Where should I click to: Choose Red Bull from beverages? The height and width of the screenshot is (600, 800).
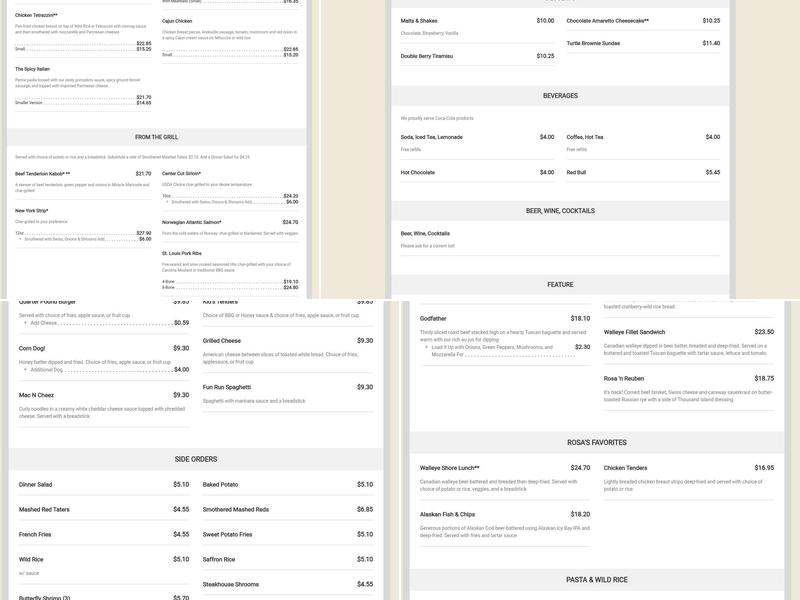576,172
